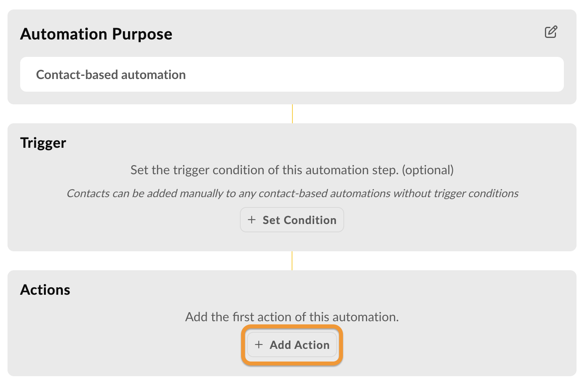The width and height of the screenshot is (588, 388).
Task: Click the plus icon on Set Condition
Action: pos(252,220)
